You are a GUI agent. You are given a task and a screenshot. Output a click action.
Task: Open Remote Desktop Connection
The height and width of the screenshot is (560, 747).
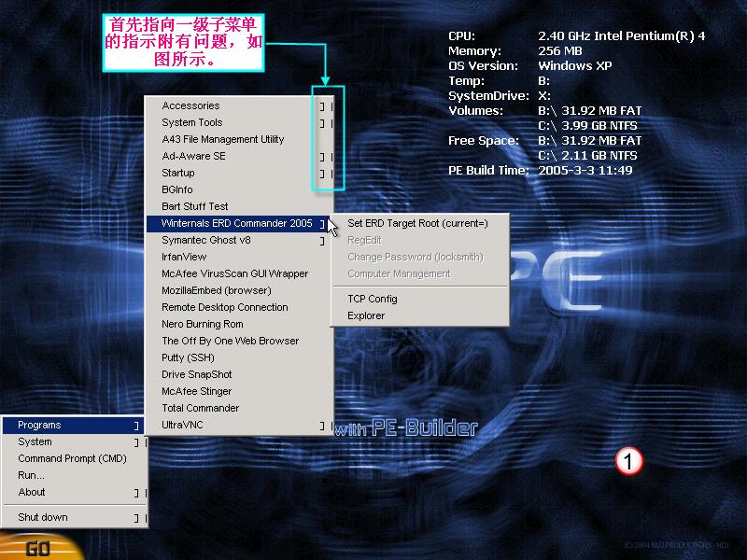[239, 307]
